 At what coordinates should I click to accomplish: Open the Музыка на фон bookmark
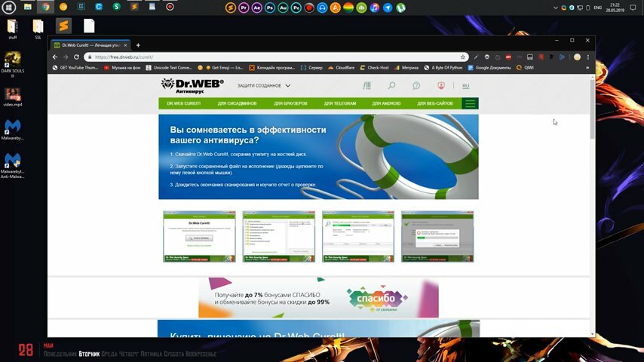pyautogui.click(x=122, y=68)
